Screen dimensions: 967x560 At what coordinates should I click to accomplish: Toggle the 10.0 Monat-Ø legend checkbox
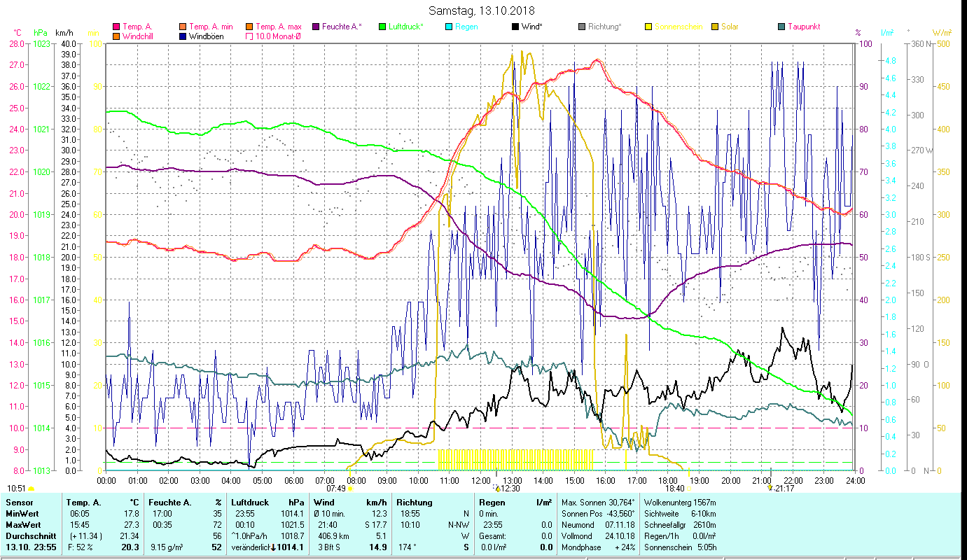point(249,36)
